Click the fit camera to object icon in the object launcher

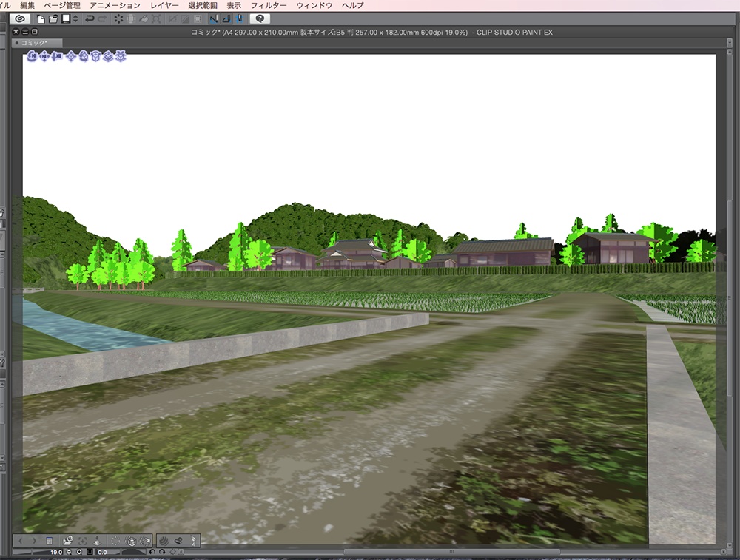[x=96, y=57]
